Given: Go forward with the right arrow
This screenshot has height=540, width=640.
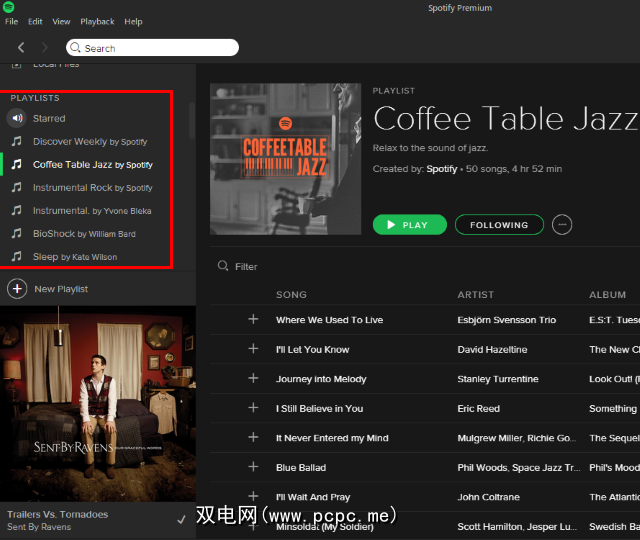Looking at the screenshot, I should (44, 48).
